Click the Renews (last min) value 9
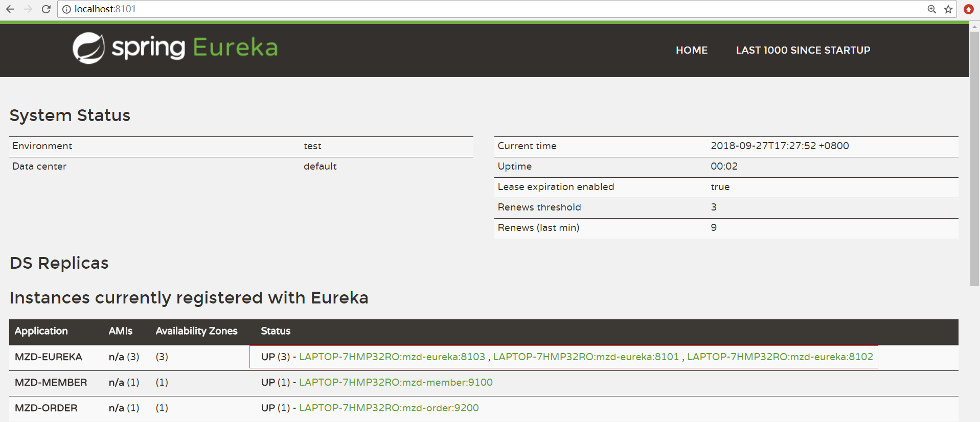 [x=714, y=227]
